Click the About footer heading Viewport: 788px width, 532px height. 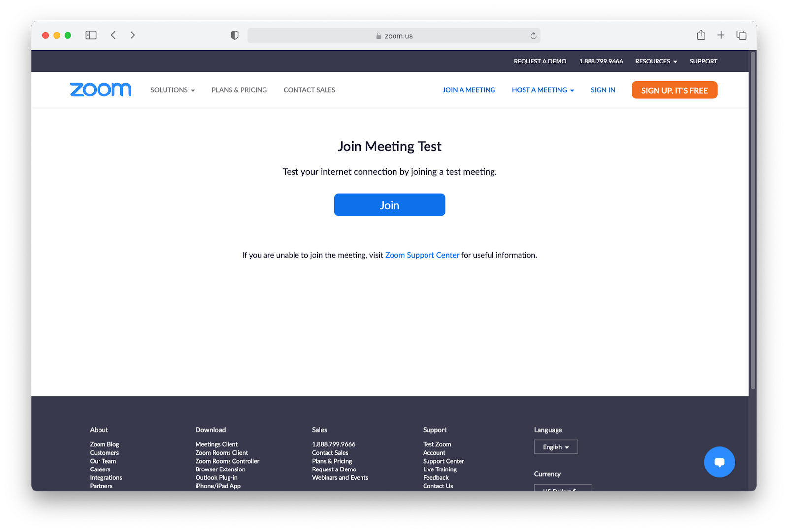[99, 430]
